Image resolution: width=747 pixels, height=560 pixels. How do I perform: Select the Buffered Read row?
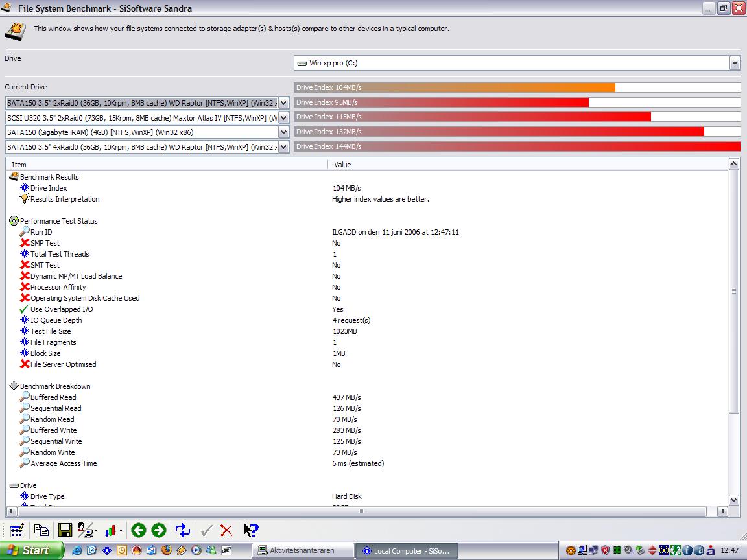pos(367,397)
